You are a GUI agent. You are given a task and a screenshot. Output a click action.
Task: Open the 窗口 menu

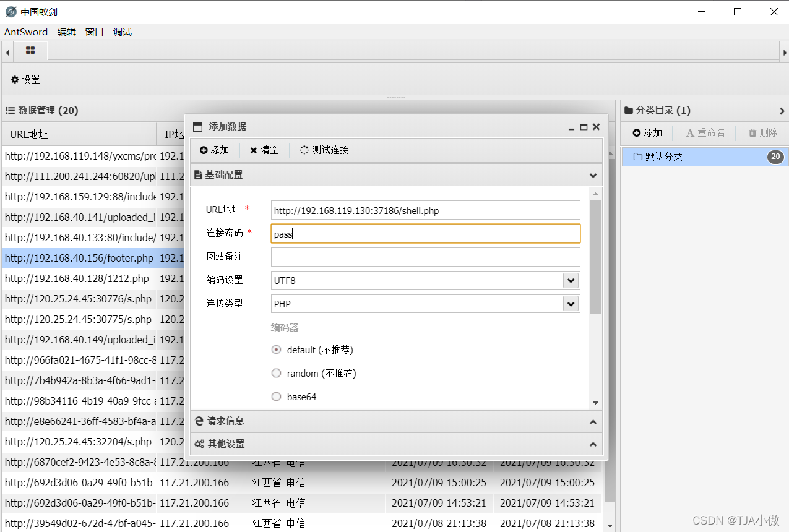coord(95,32)
